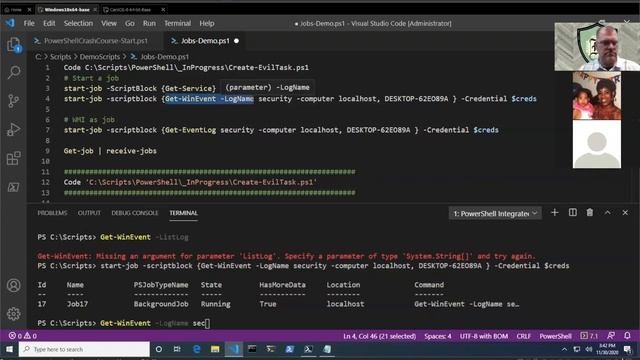Open the Windows Start menu
This screenshot has height=360, width=640.
click(x=9, y=349)
